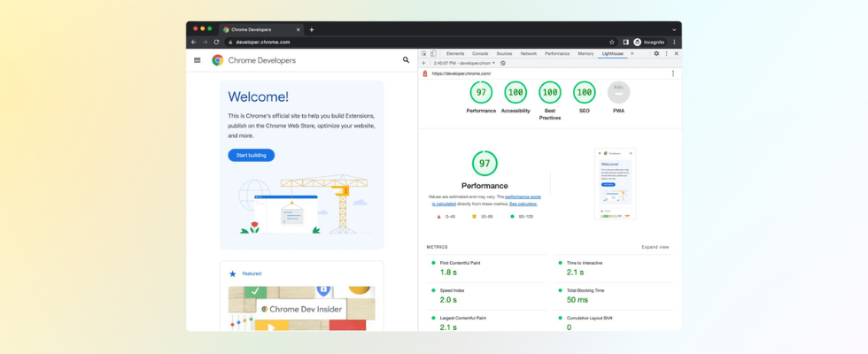The width and height of the screenshot is (868, 354).
Task: Click the https://developer.chrome.com/ report URL
Action: coord(461,73)
